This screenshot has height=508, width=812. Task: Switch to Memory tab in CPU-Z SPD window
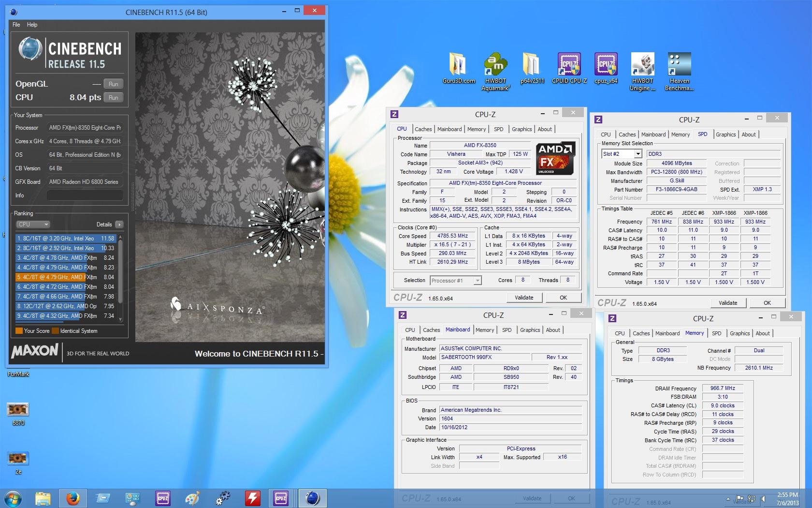click(680, 134)
